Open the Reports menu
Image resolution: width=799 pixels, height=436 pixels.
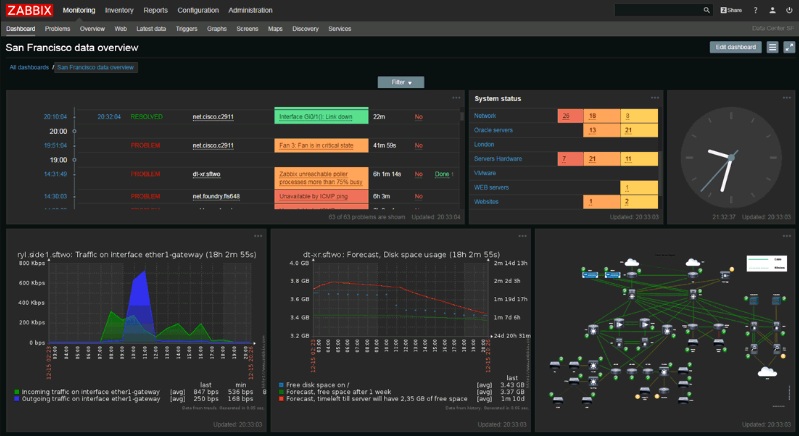[x=155, y=10]
